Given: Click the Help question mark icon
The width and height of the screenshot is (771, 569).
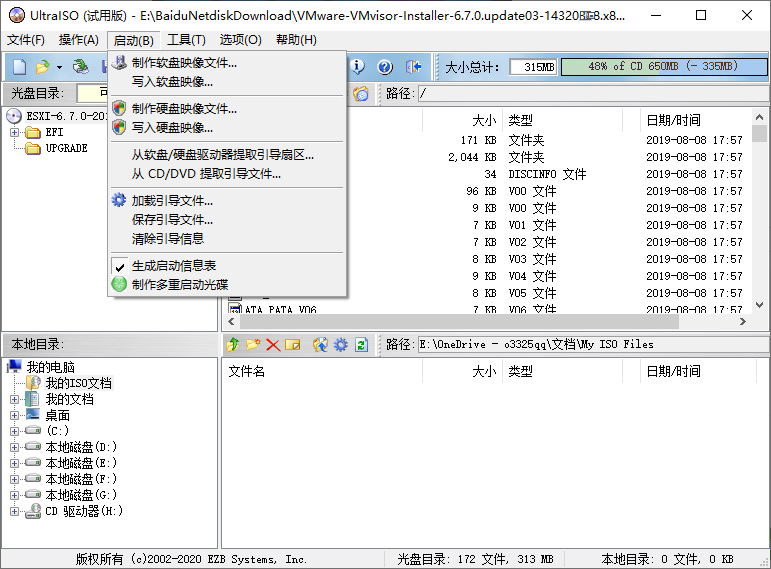Looking at the screenshot, I should pyautogui.click(x=385, y=66).
